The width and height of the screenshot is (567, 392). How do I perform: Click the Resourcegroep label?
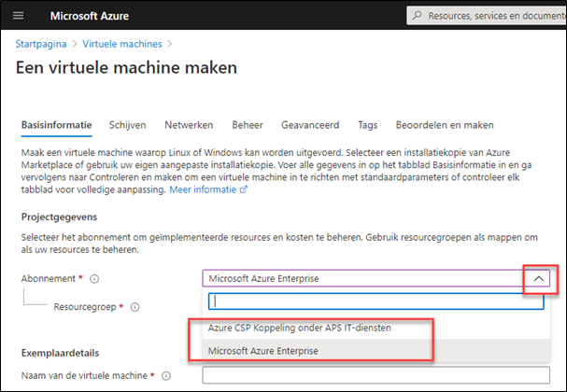85,307
